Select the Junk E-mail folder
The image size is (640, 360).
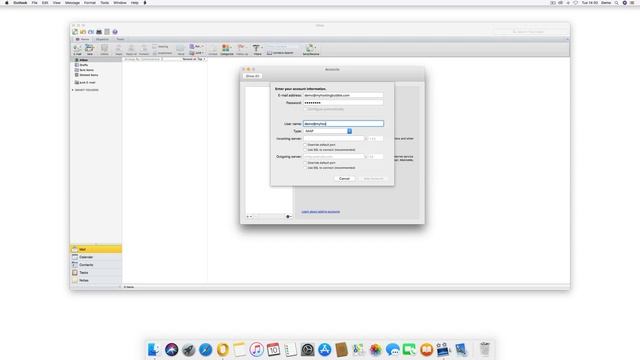point(96,82)
